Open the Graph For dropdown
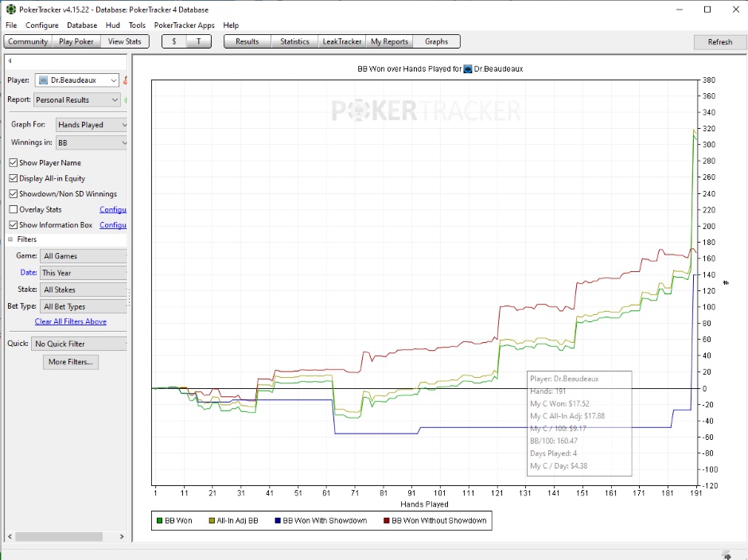The width and height of the screenshot is (748, 560). [x=92, y=125]
